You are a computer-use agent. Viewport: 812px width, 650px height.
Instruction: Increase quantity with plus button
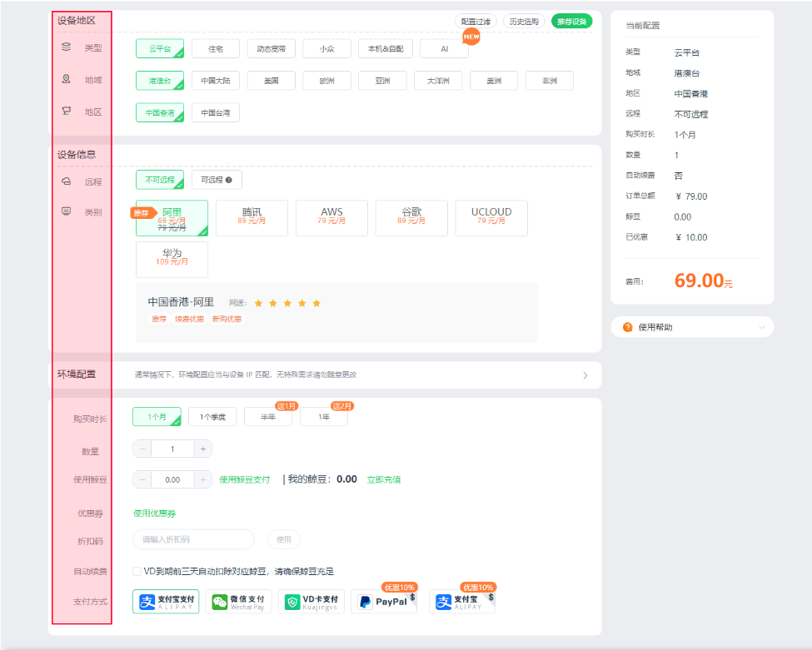(x=203, y=449)
